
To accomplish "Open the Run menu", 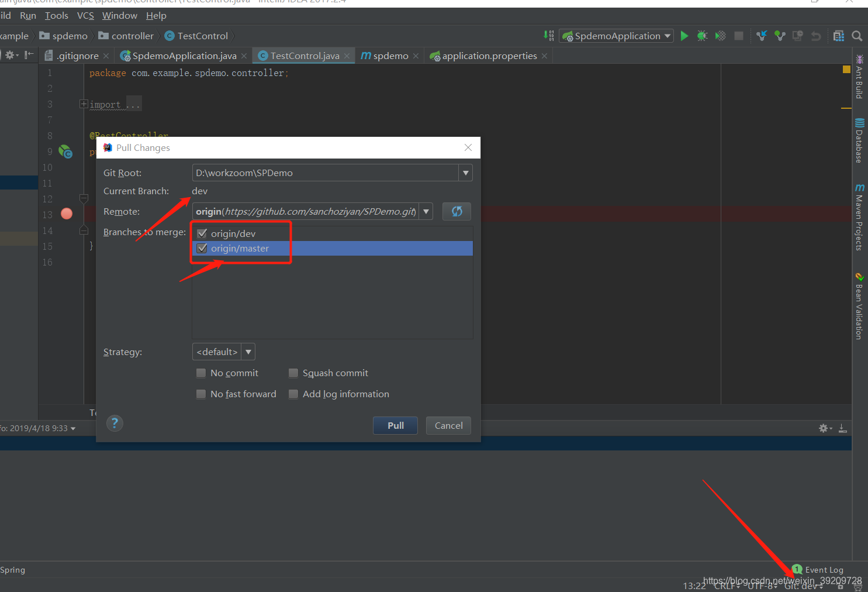I will (x=28, y=15).
